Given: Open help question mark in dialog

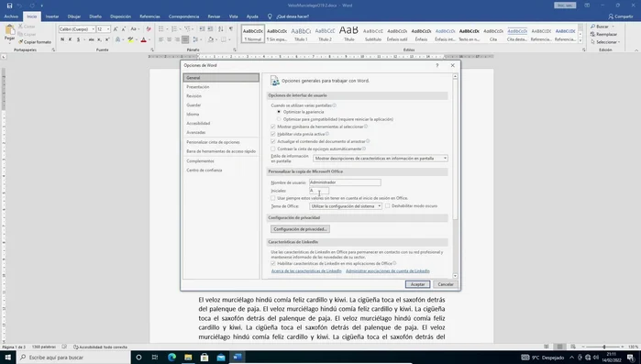Looking at the screenshot, I should [x=437, y=65].
